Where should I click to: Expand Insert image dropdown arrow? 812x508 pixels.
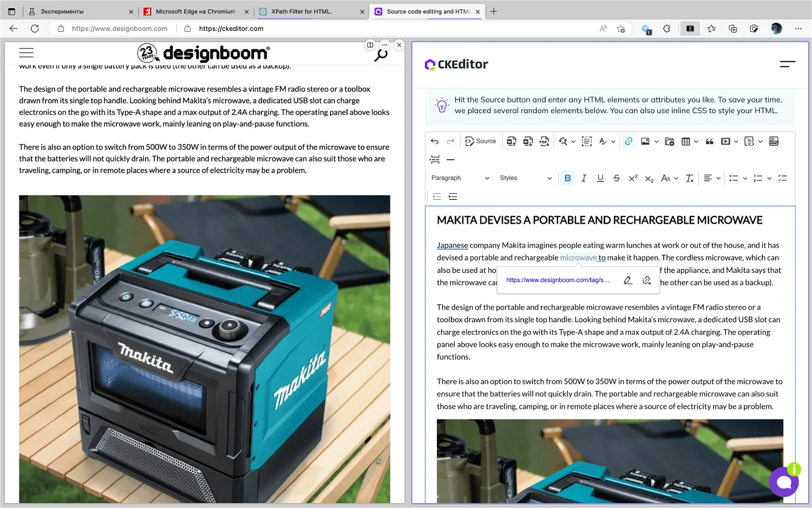point(657,141)
